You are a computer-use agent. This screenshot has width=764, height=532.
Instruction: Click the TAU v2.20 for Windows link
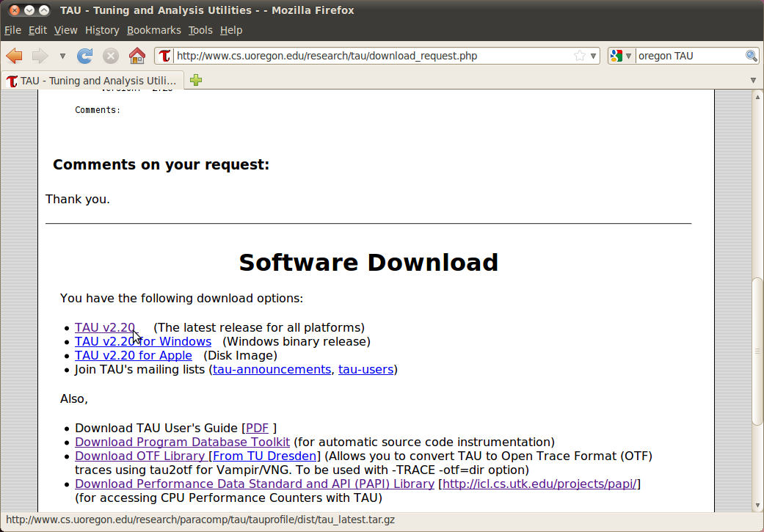pos(143,342)
